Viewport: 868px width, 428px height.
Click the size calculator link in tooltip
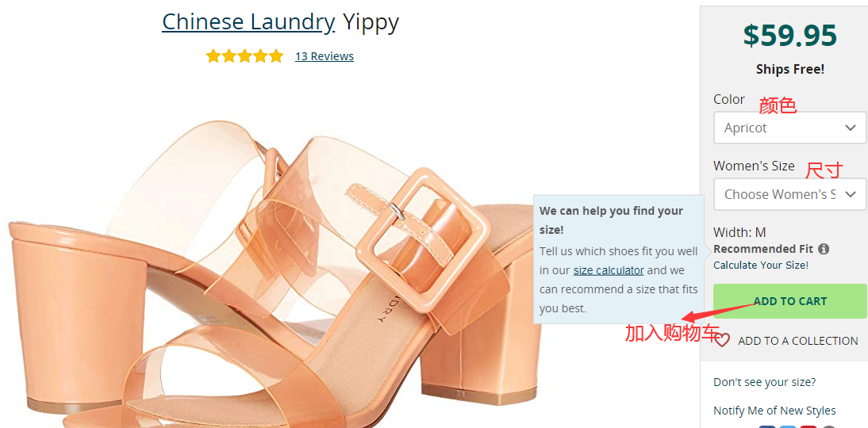click(609, 270)
